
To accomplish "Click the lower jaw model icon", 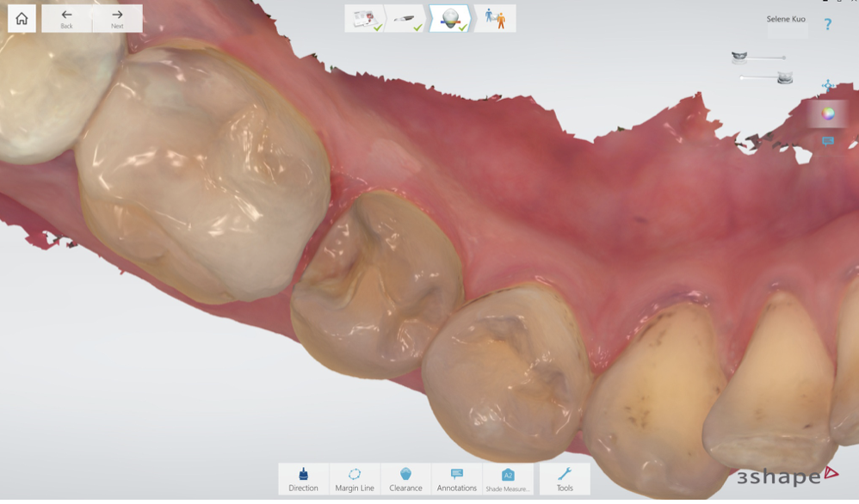I will pos(785,78).
